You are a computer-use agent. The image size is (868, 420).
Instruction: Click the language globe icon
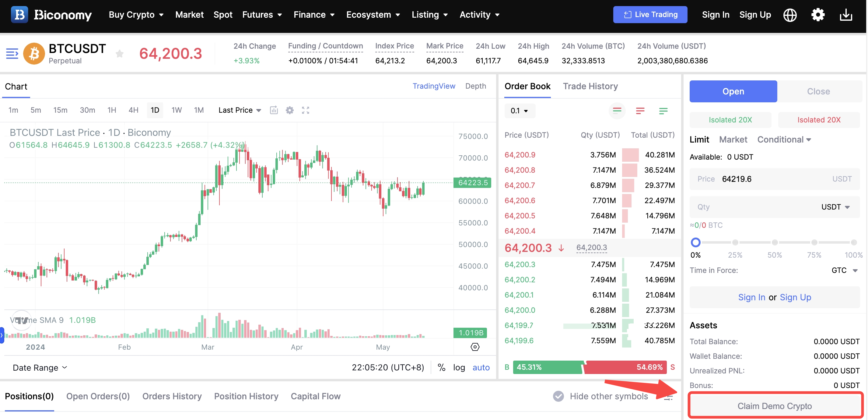point(789,15)
